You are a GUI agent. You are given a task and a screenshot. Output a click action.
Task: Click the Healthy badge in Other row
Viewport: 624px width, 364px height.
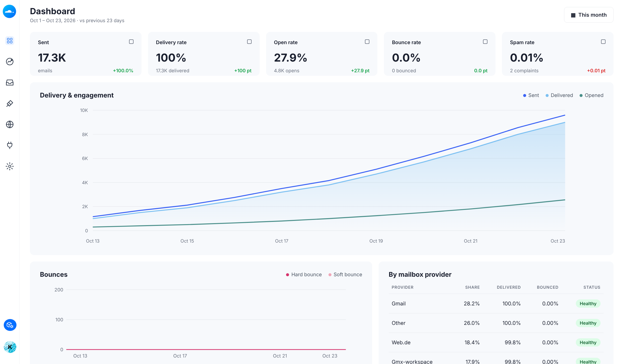pos(588,323)
